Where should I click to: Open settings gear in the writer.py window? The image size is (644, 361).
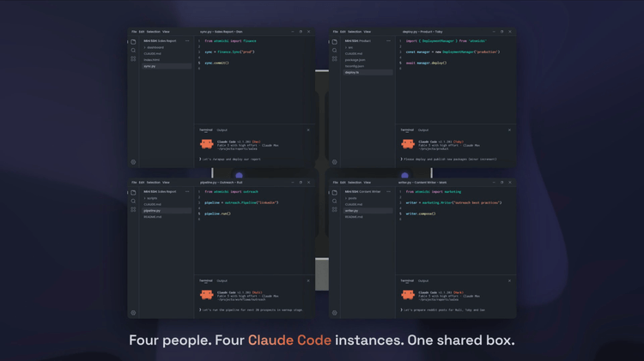pos(334,313)
